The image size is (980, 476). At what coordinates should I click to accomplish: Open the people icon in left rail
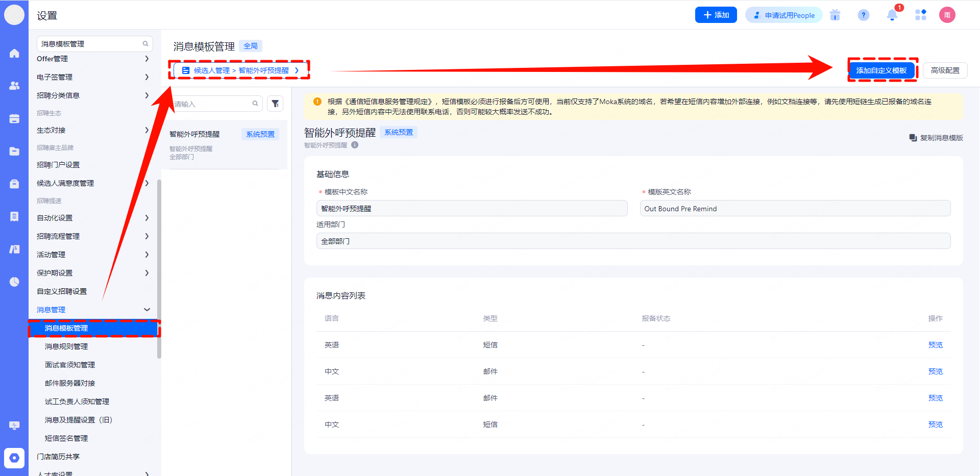point(14,86)
